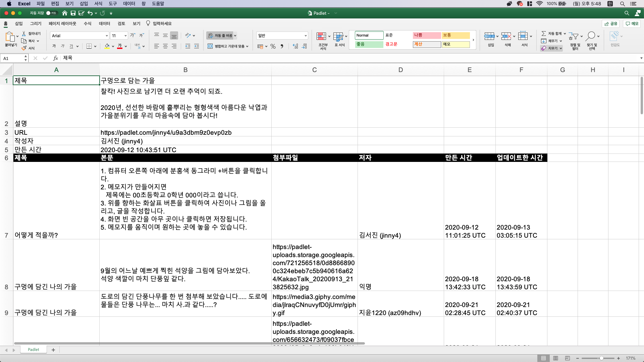Expand the merge and center (병합하고 가운데 맞춤) dropdown

click(247, 46)
